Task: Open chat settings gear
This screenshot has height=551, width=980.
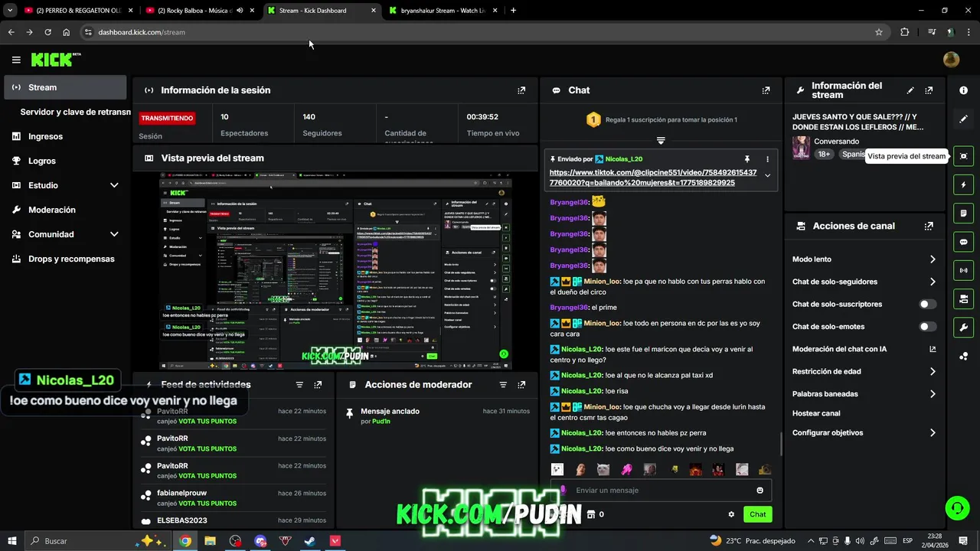Action: tap(731, 514)
